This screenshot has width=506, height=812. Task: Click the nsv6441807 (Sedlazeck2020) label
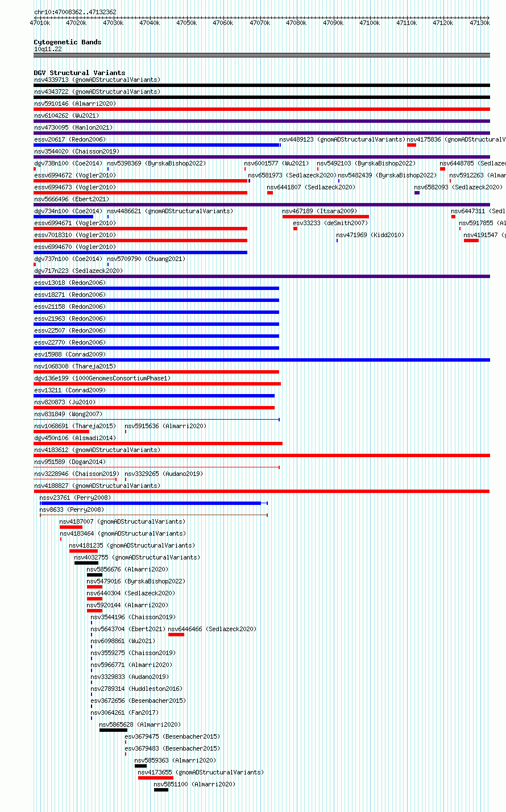311,187
